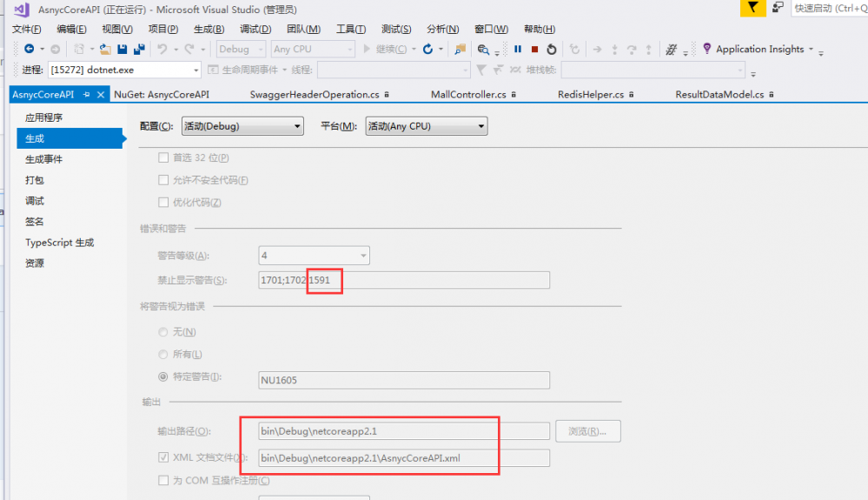Click the thread filter funnel icon
Screen dimensions: 868x500
(x=481, y=70)
